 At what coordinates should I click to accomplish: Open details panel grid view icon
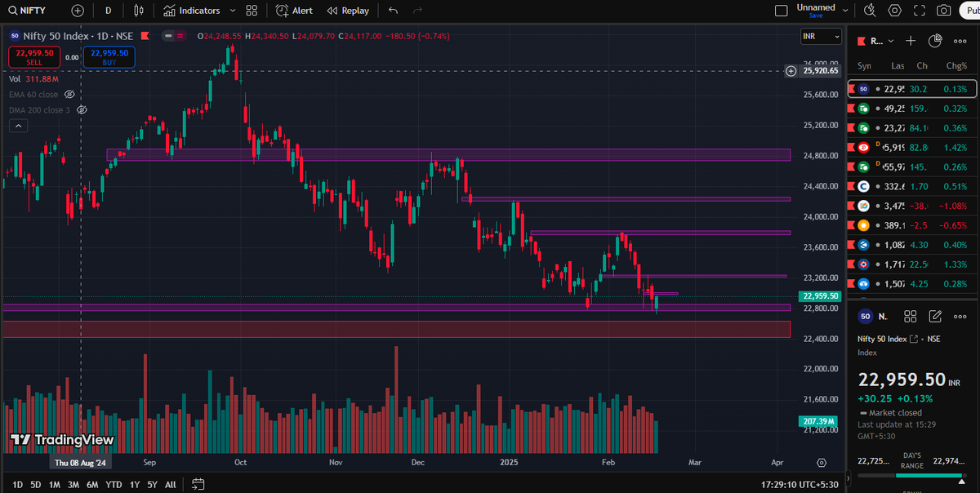(911, 316)
